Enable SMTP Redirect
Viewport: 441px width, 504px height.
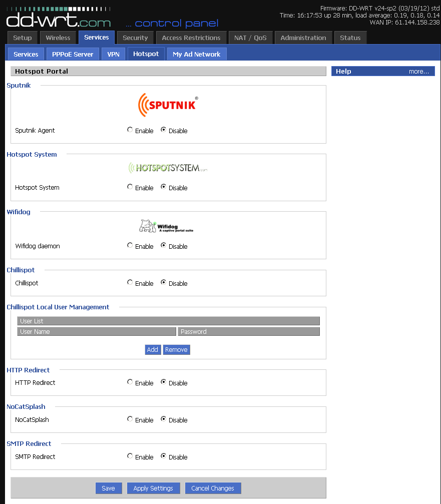130,456
